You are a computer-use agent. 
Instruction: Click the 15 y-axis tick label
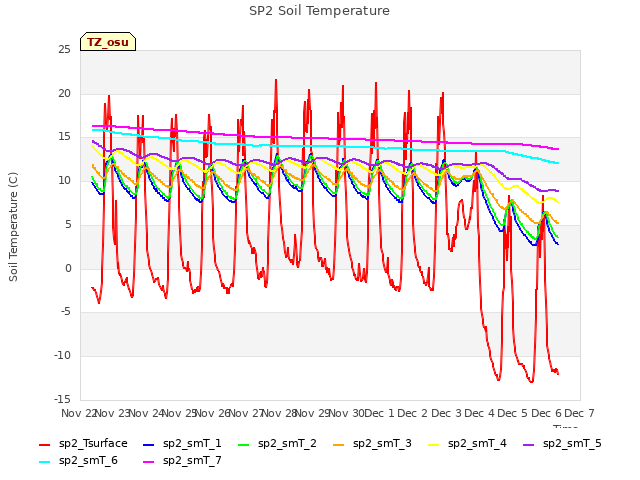[x=64, y=137]
